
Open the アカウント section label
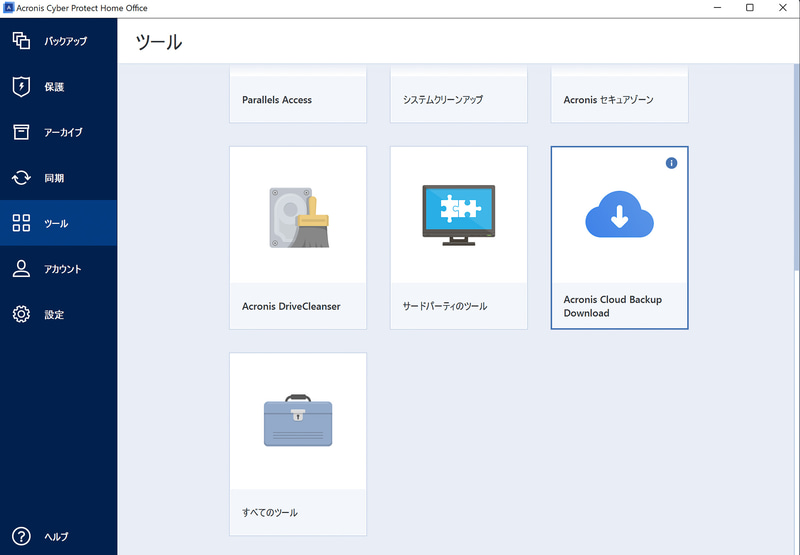tap(62, 269)
